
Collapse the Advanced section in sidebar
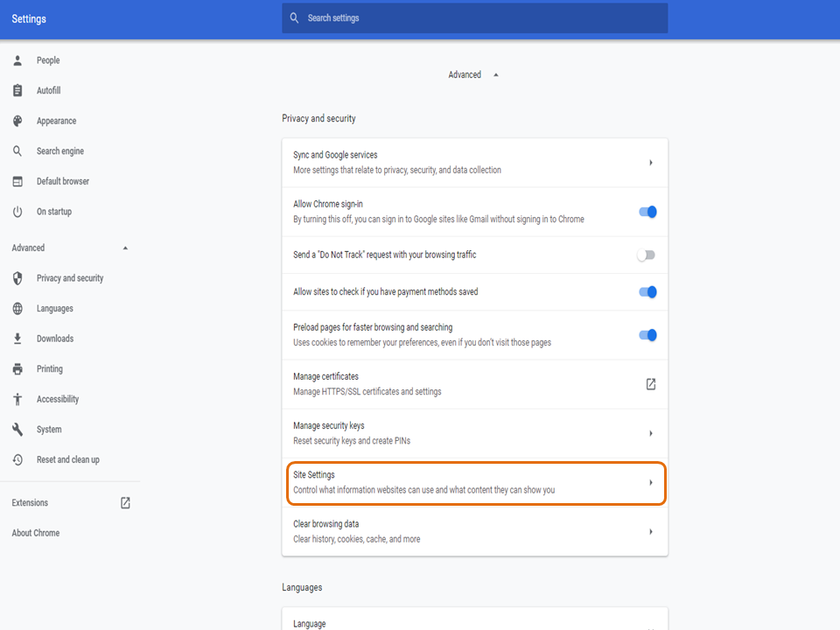[x=125, y=248]
